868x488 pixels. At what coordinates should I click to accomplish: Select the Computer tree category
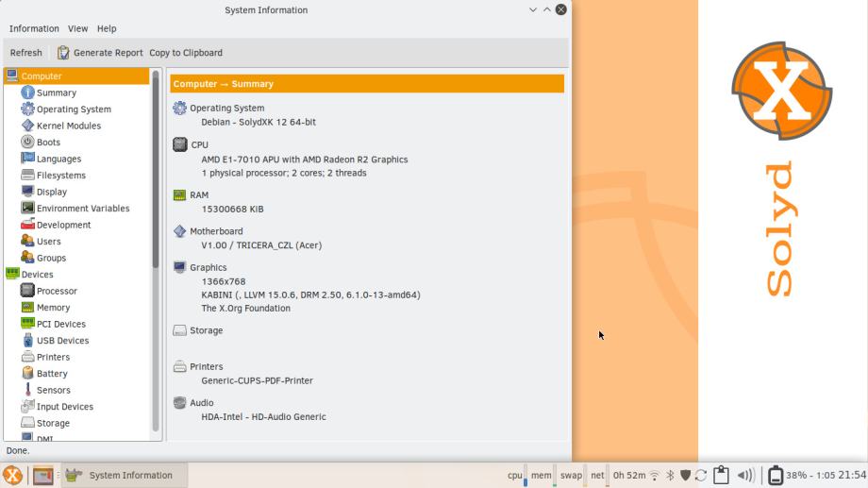(76, 76)
